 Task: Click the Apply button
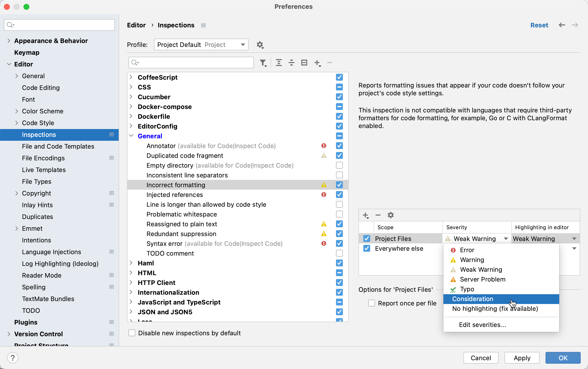[x=522, y=358]
